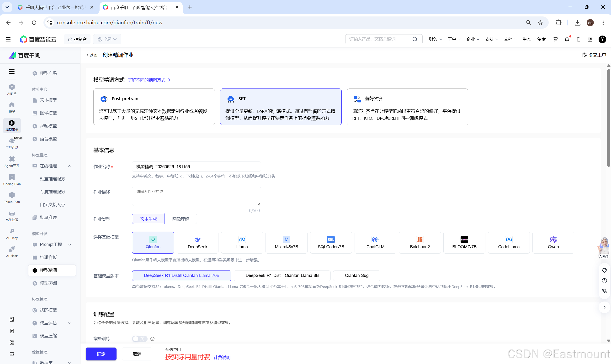Click 返回 to go back
The height and width of the screenshot is (364, 611).
pos(92,55)
